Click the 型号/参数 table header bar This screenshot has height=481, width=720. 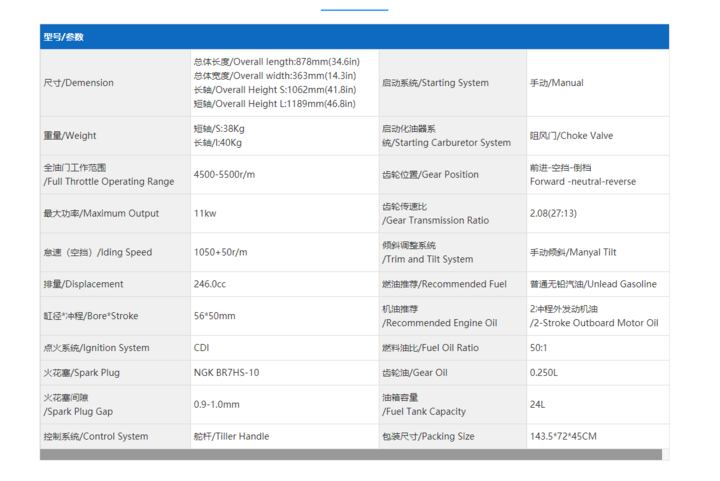click(x=354, y=37)
